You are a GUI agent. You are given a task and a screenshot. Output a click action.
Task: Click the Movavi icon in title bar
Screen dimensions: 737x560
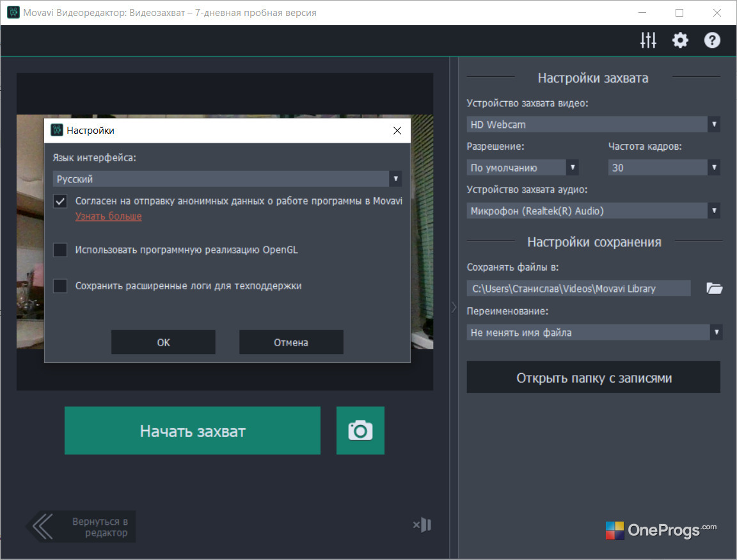13,12
